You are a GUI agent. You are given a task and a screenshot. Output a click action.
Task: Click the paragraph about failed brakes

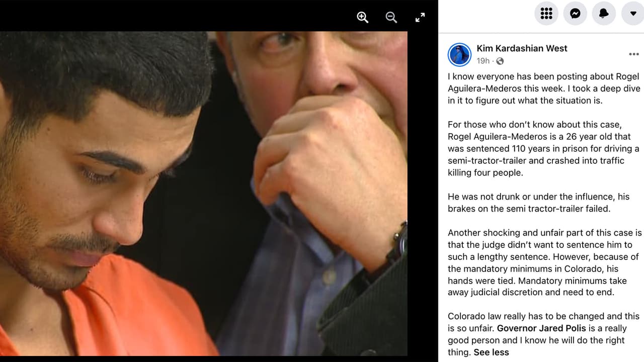538,203
